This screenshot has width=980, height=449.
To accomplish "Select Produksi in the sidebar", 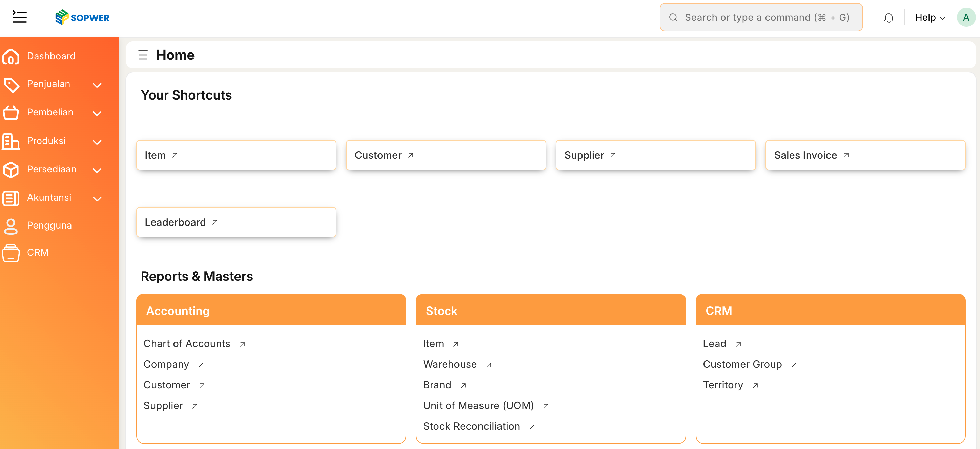I will [x=46, y=141].
